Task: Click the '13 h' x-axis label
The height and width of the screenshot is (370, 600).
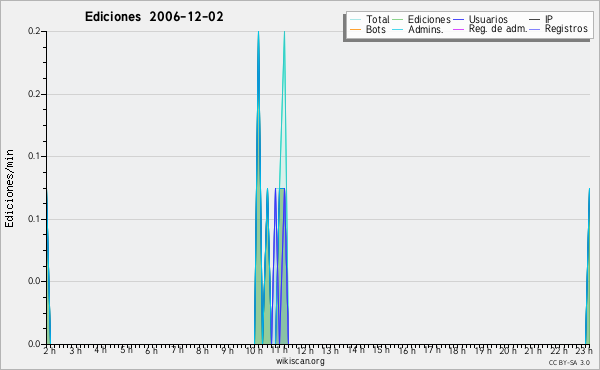Action: click(x=330, y=350)
